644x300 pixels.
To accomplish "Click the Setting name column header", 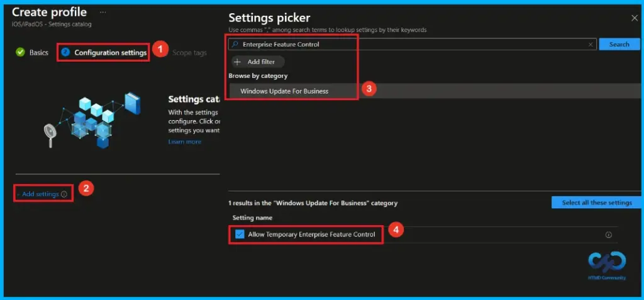I will (x=252, y=218).
